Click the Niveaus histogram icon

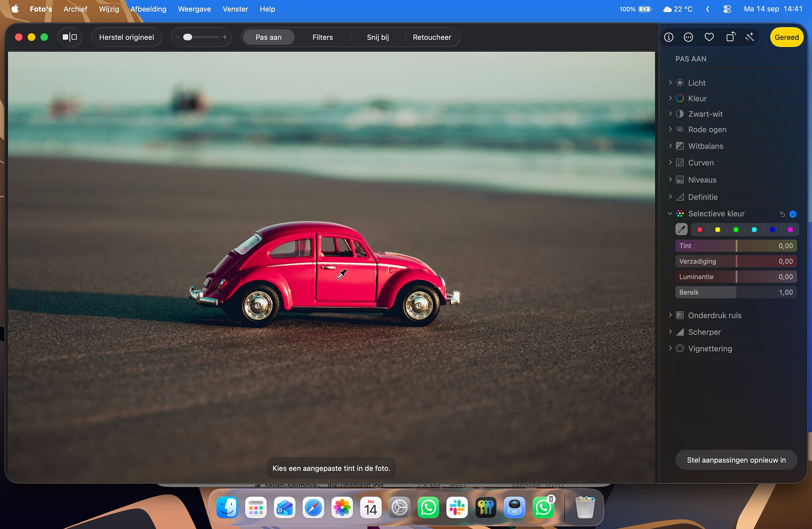coord(680,180)
